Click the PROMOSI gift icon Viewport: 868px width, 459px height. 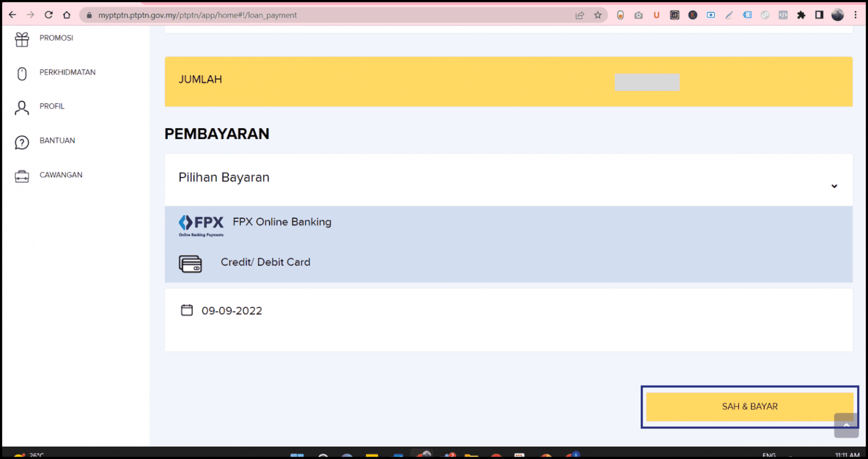(x=21, y=38)
